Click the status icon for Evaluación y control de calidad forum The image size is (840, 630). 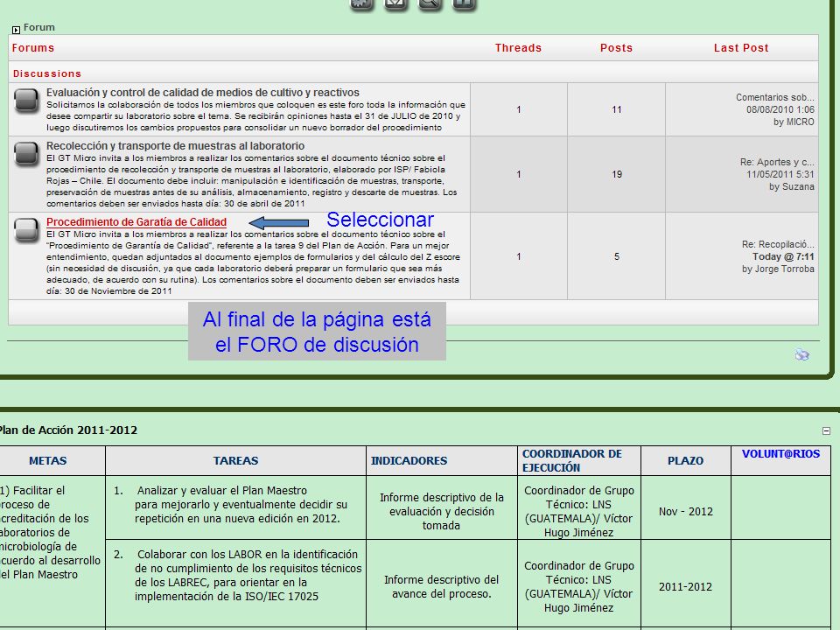(x=26, y=100)
